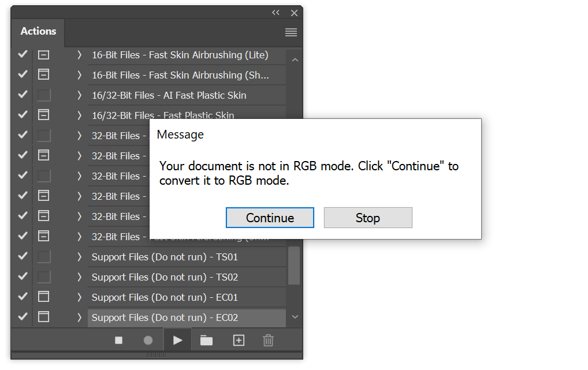Collapse panel with double-arrow icon

click(276, 12)
